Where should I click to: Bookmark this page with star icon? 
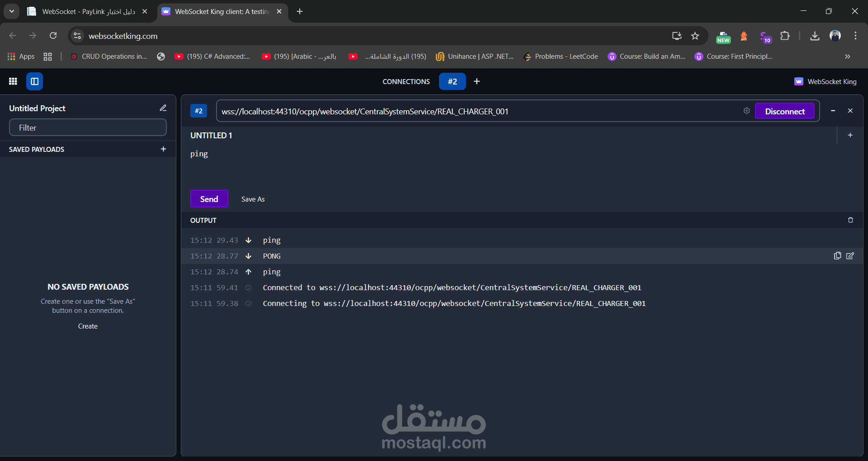click(695, 36)
